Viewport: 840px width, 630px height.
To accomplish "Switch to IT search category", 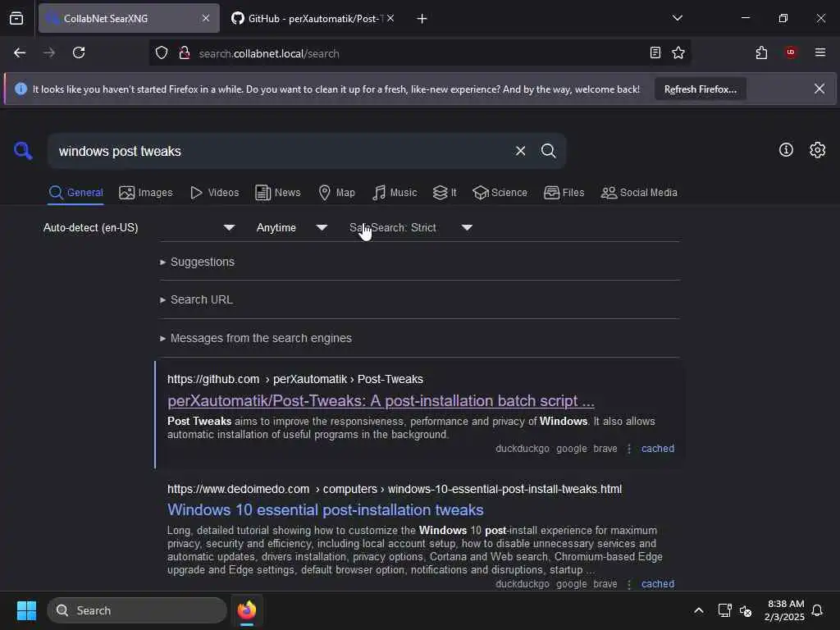I will [x=445, y=193].
